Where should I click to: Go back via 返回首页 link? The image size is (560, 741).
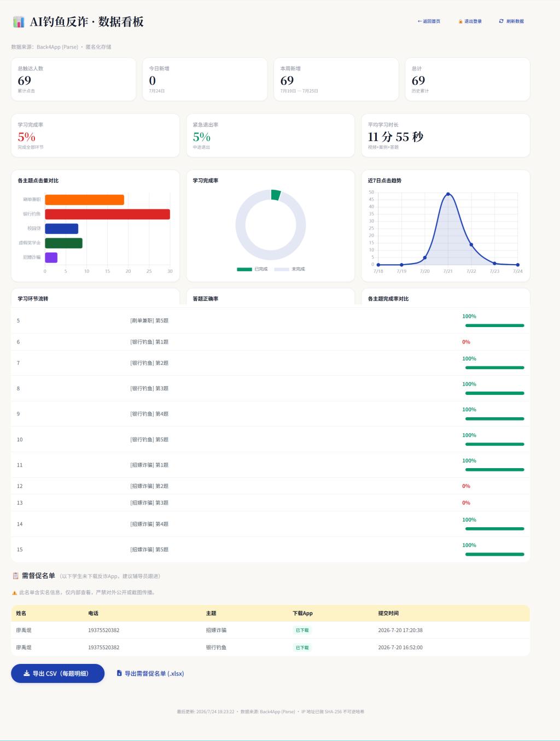[429, 21]
